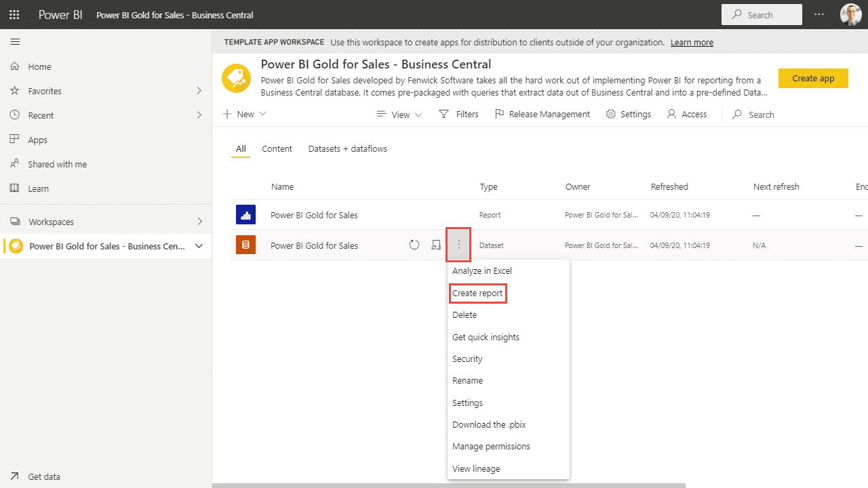The width and height of the screenshot is (868, 488).
Task: Select the All tab
Action: [x=241, y=148]
